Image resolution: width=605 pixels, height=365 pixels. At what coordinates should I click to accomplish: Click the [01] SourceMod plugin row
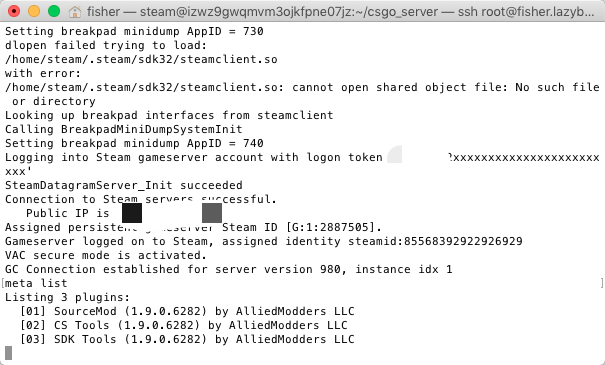187,311
